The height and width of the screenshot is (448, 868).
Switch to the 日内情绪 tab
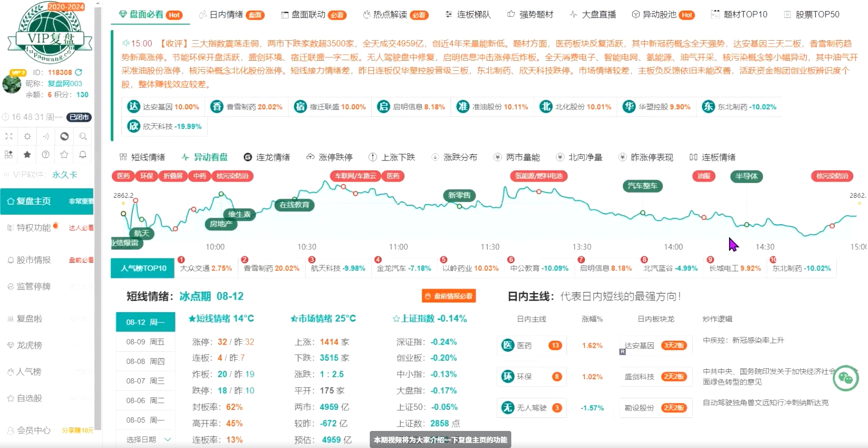point(231,15)
